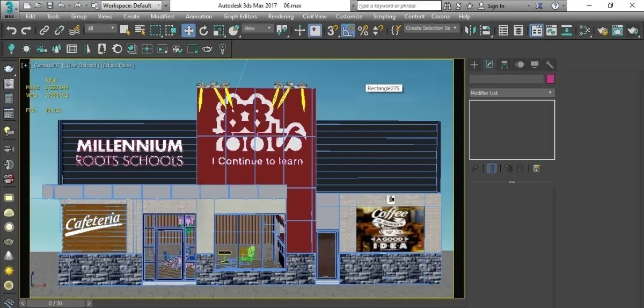Expand the Help question mark dropdown arrow

coord(562,6)
